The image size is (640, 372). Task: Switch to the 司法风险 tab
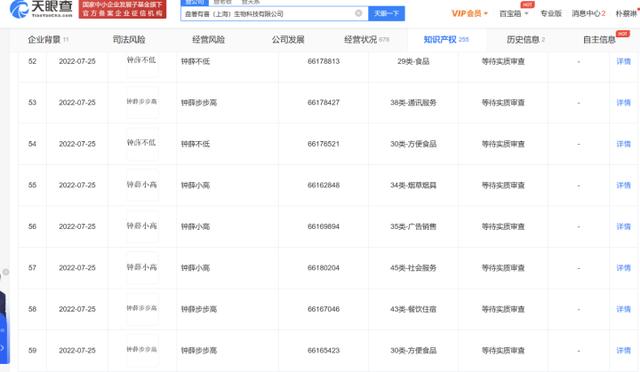(x=129, y=40)
